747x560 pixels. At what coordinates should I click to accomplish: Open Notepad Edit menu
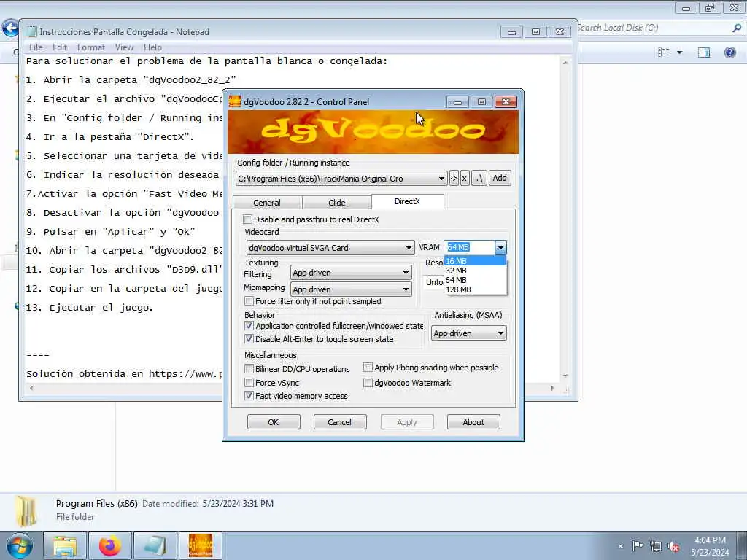[x=60, y=47]
